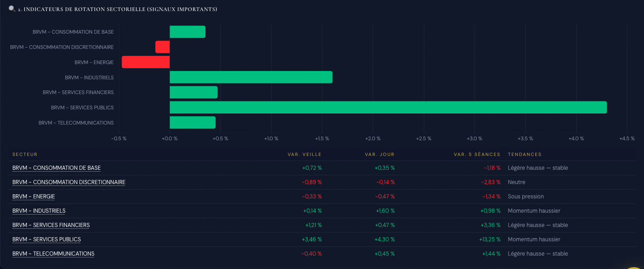
Task: Click the TENDANCES column header
Action: pyautogui.click(x=525, y=154)
